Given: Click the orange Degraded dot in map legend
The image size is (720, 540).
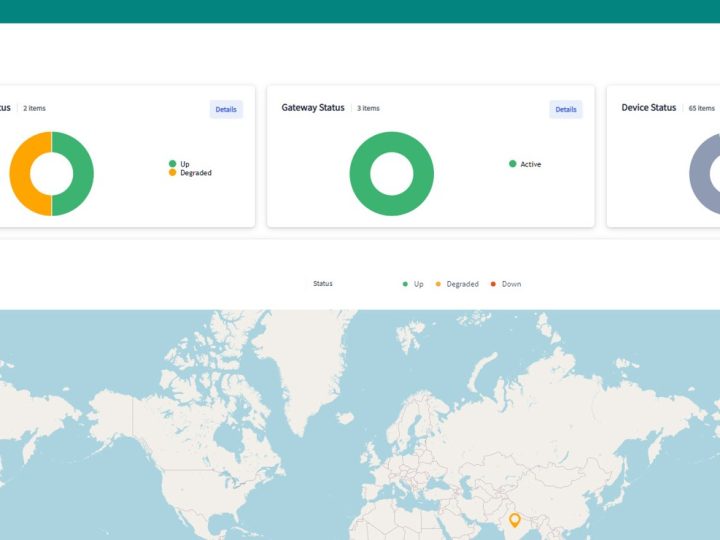Looking at the screenshot, I should [438, 284].
